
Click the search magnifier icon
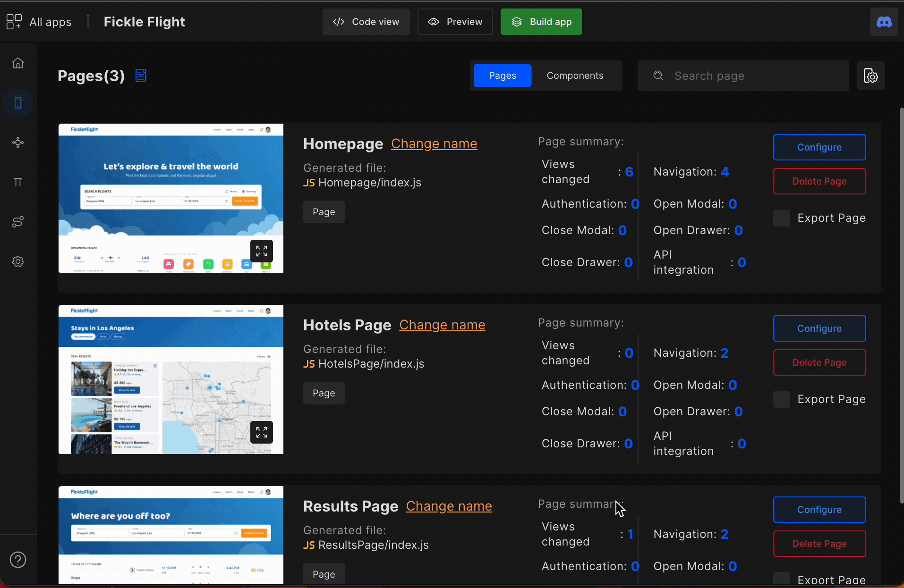(x=658, y=76)
